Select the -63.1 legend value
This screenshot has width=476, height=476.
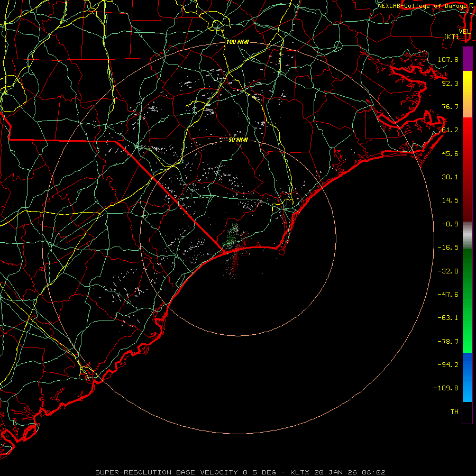tap(448, 318)
